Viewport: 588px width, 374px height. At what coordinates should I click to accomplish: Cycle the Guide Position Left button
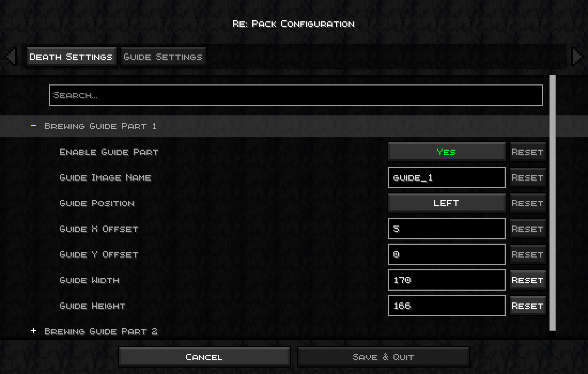pos(447,203)
